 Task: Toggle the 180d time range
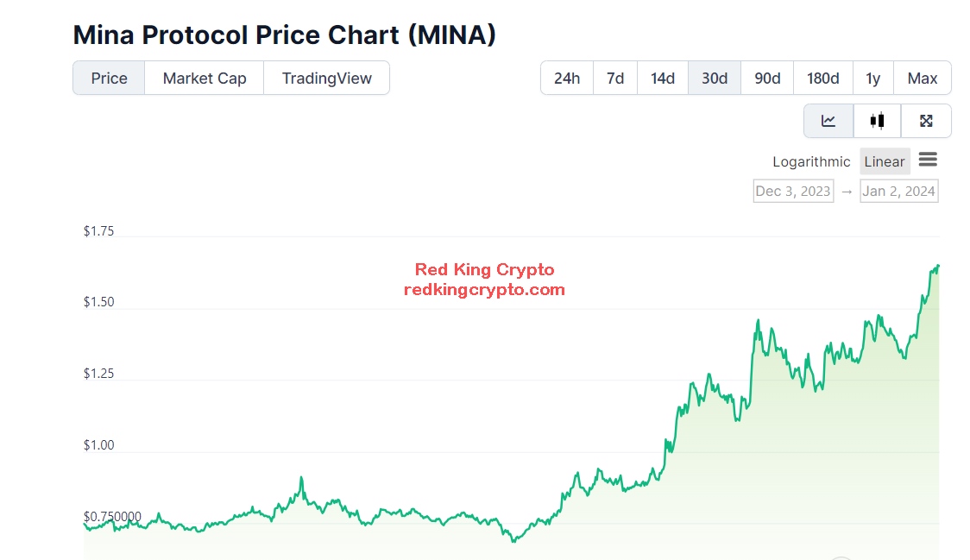click(x=822, y=78)
